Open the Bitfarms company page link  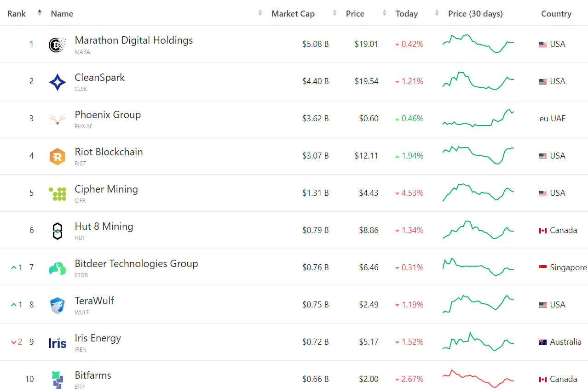pos(93,375)
